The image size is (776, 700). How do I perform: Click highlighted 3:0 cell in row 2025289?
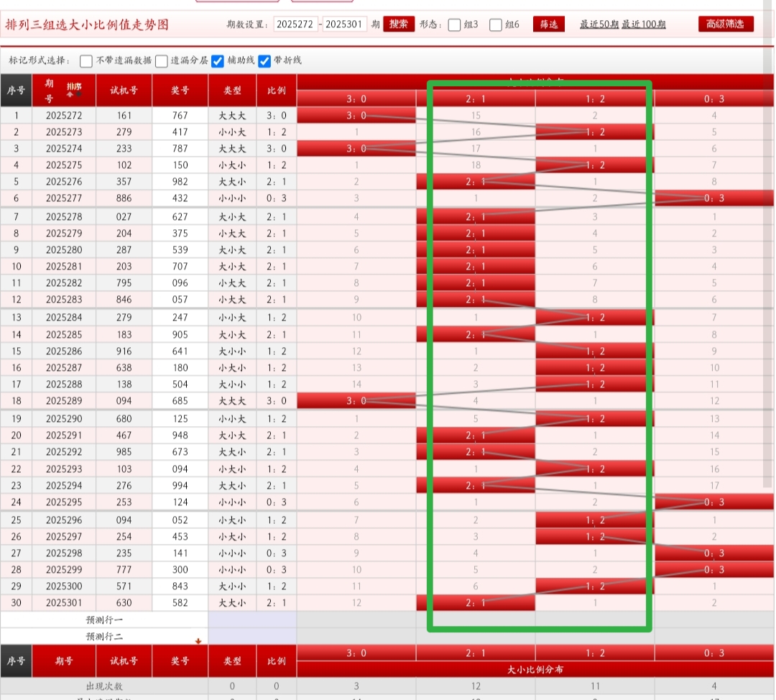click(x=356, y=401)
